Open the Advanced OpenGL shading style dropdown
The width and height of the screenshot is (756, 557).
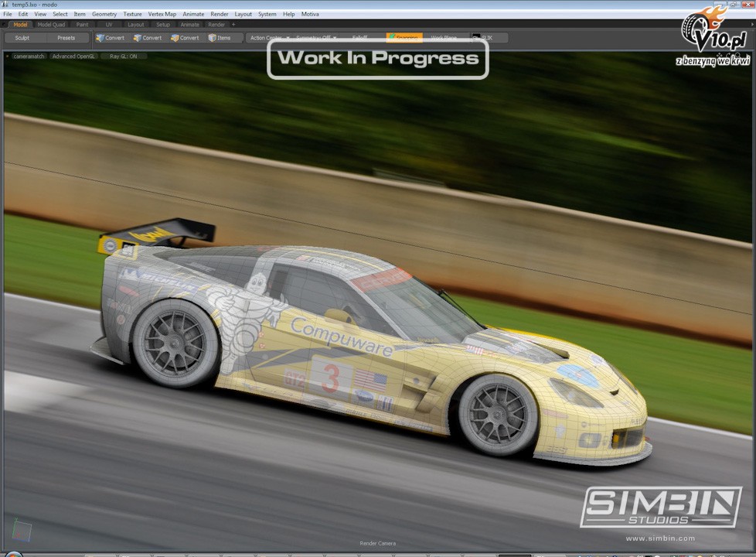(73, 56)
